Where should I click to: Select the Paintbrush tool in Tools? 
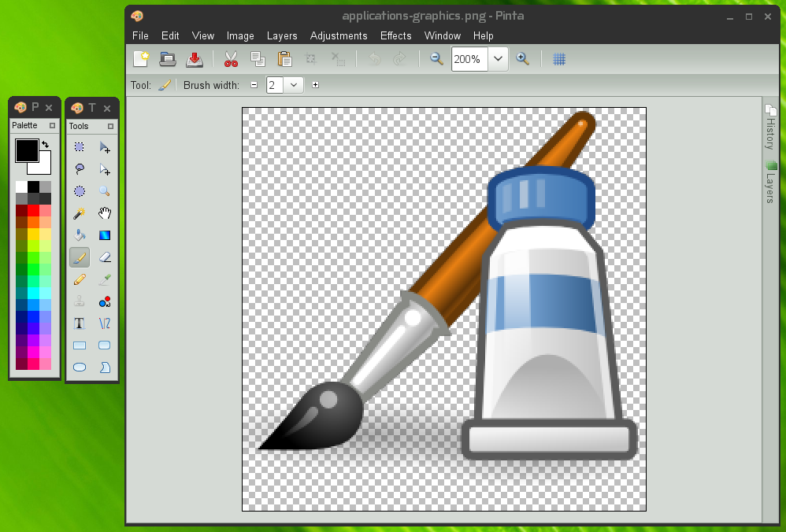[x=80, y=257]
